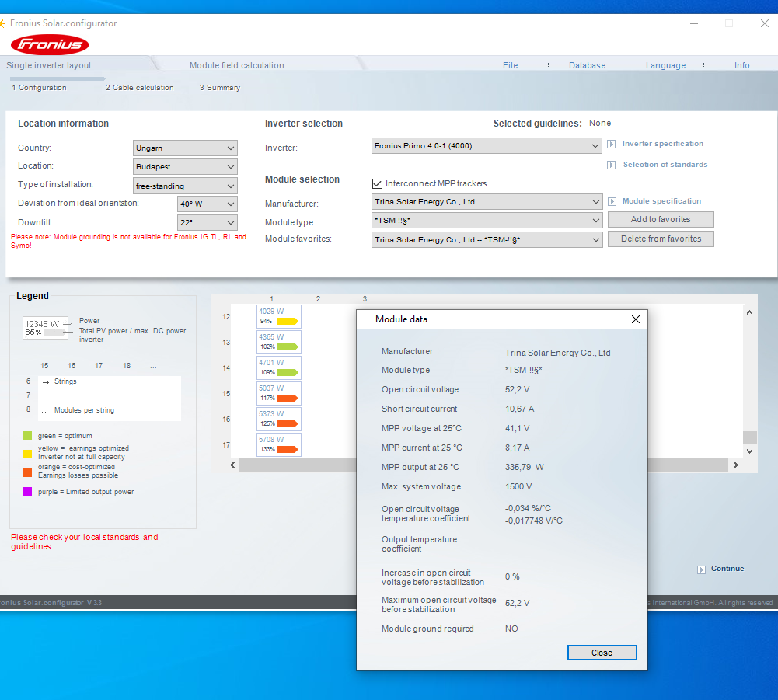Expand the Inverter dropdown Fronius Primo
Screen dimensions: 778x700
click(x=487, y=145)
